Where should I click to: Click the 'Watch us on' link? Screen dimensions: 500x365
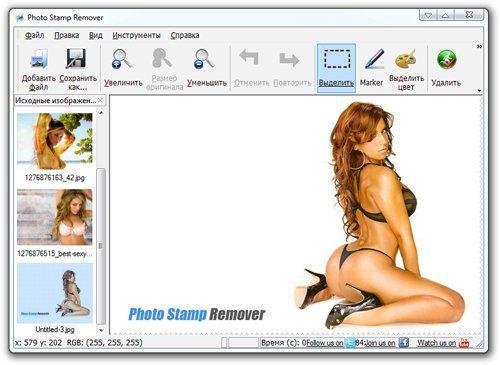point(437,343)
